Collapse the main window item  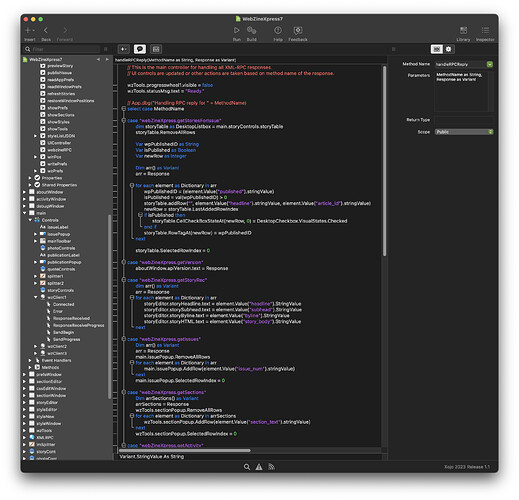click(x=24, y=213)
